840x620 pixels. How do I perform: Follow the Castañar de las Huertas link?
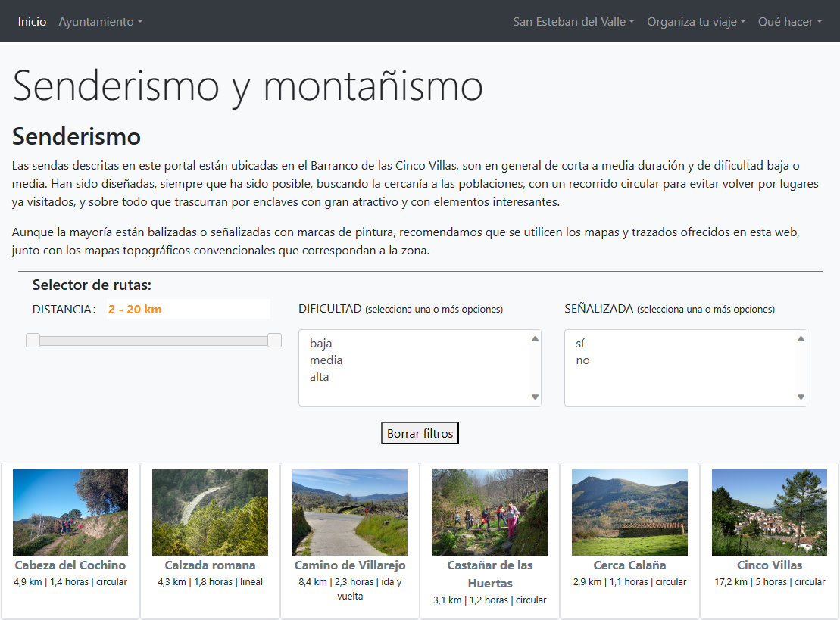click(489, 575)
